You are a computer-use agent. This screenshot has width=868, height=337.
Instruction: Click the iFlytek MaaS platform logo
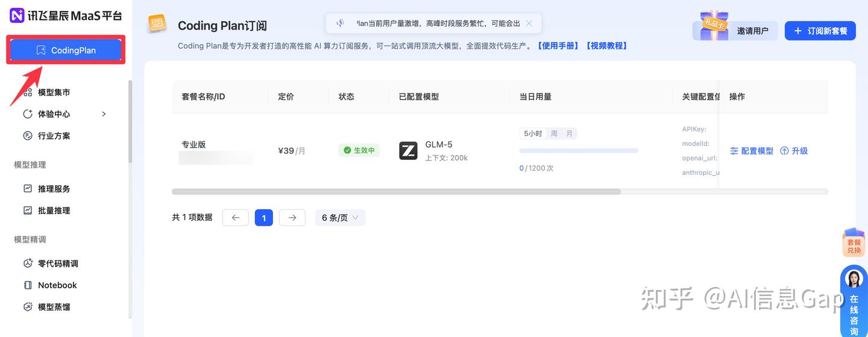[66, 15]
